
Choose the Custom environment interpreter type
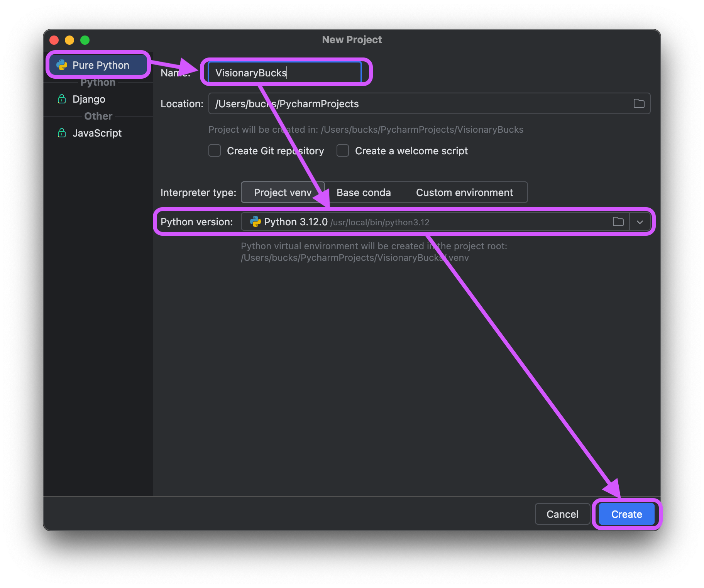464,193
